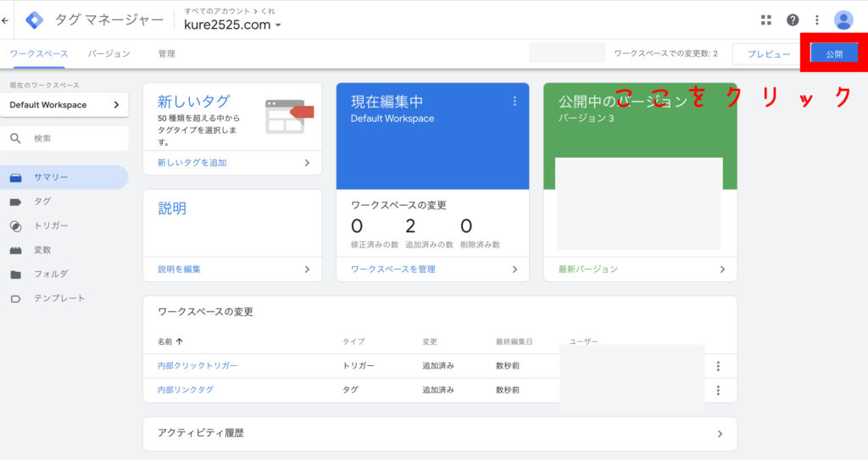
Task: Click the 追加済みの数 count 2
Action: coord(410,226)
